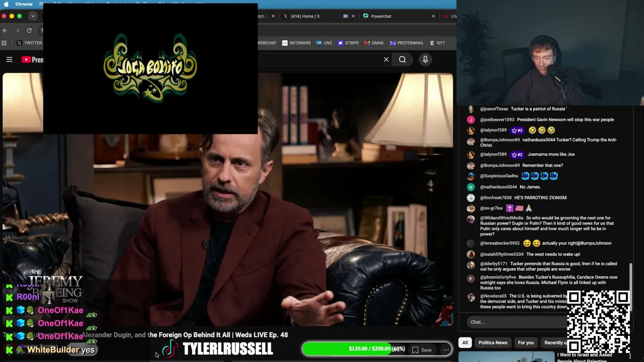Image resolution: width=644 pixels, height=362 pixels.
Task: Open the TWITTER bookmark
Action: pyautogui.click(x=29, y=43)
